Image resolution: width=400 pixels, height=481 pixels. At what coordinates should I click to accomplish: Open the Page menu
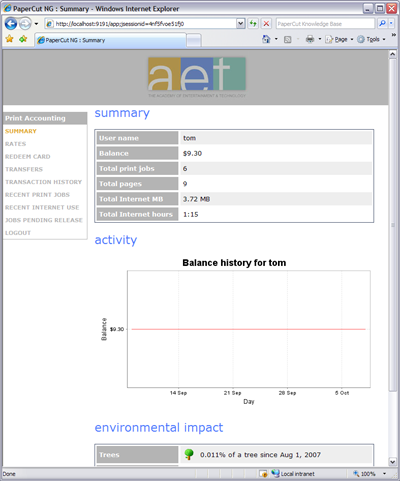click(x=339, y=39)
